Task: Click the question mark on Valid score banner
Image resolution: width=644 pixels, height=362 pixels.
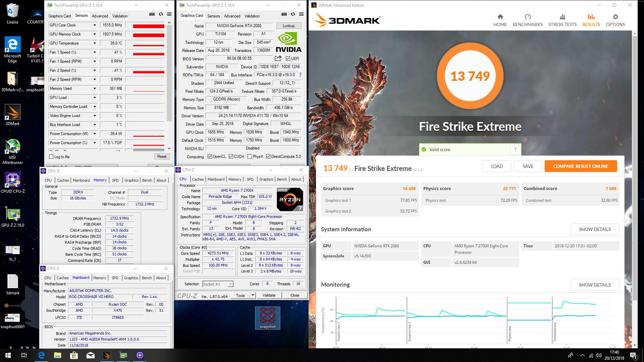Action: click(515, 149)
